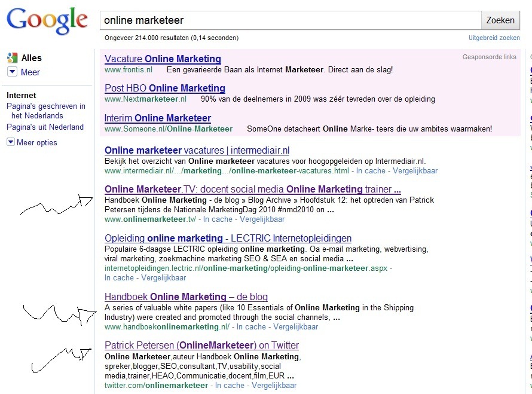Open Online Marketeer.TV result title

tap(252, 190)
